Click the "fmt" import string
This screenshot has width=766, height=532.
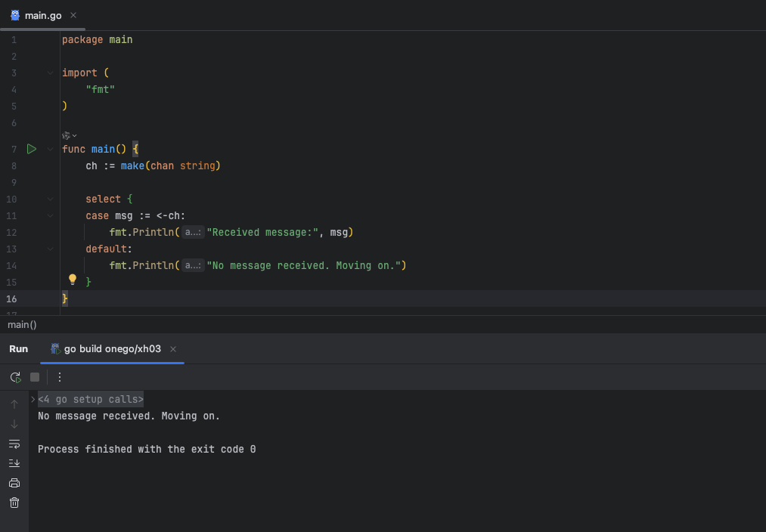(x=100, y=89)
